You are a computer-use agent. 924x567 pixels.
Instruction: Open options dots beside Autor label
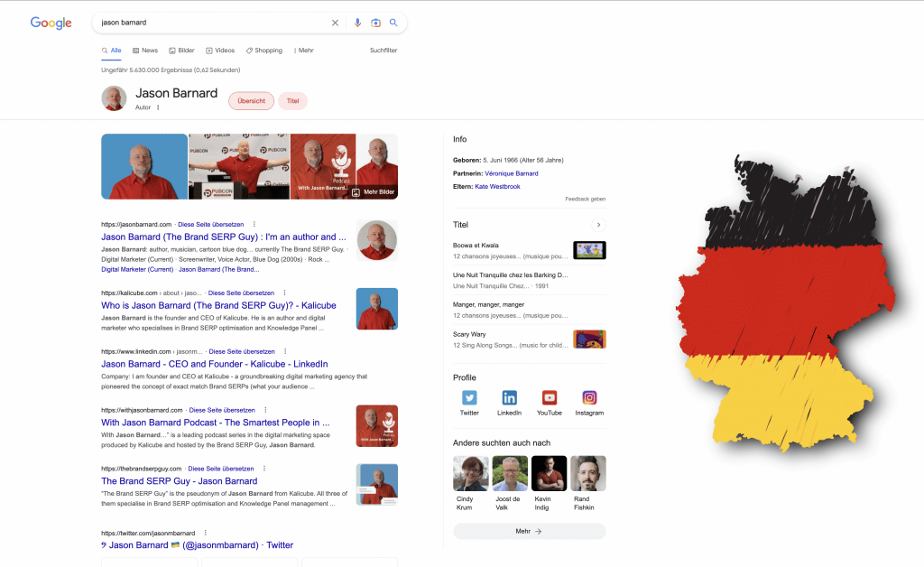158,107
